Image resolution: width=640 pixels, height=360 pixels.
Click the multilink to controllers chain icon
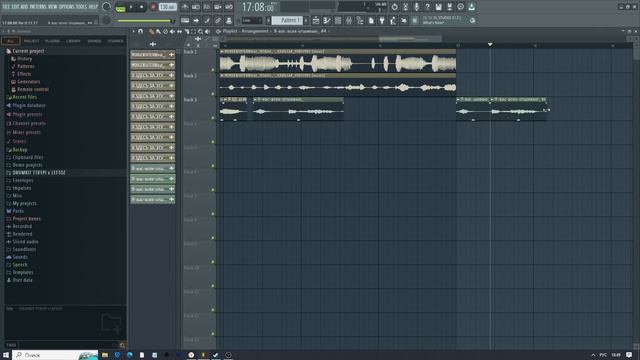218,20
